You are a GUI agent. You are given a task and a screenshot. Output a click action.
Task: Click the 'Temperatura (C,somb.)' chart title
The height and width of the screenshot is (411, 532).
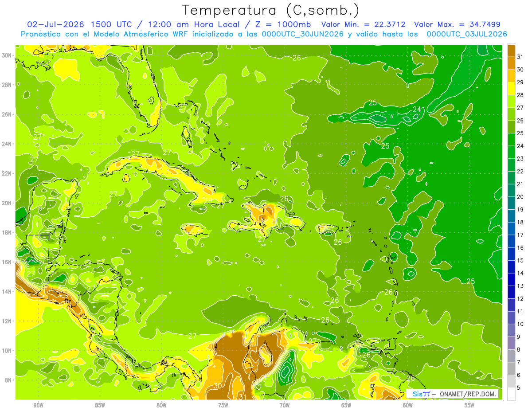271,10
